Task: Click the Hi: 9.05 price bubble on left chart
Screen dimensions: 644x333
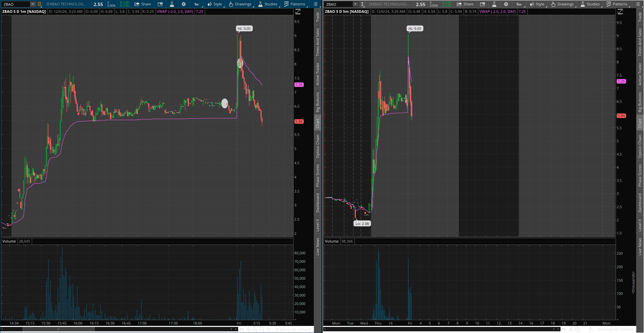Action: click(244, 29)
